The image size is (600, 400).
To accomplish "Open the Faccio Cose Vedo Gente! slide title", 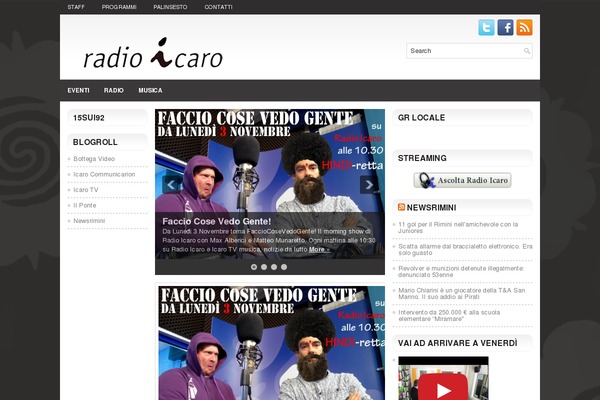I will 217,221.
